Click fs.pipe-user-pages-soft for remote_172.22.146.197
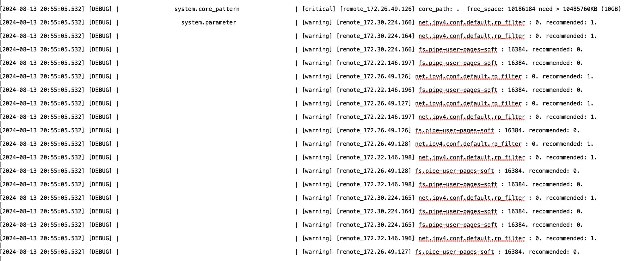This screenshot has width=644, height=261. pos(458,63)
